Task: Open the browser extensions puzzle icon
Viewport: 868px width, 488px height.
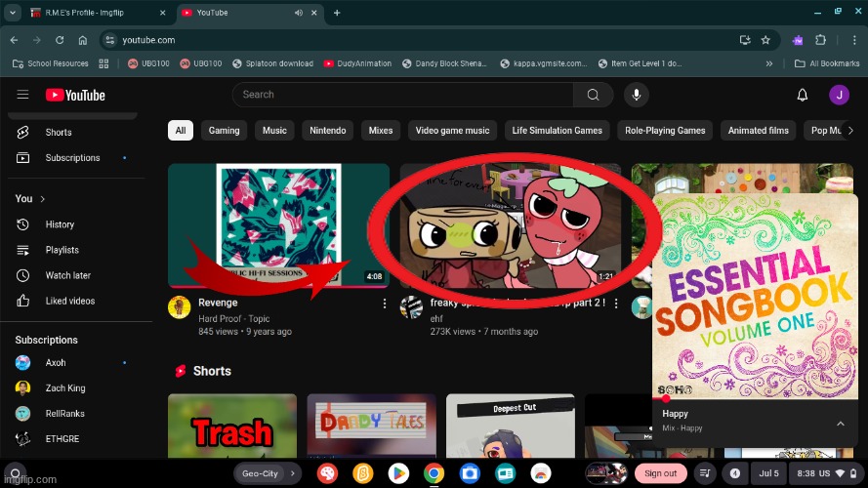Action: [820, 40]
